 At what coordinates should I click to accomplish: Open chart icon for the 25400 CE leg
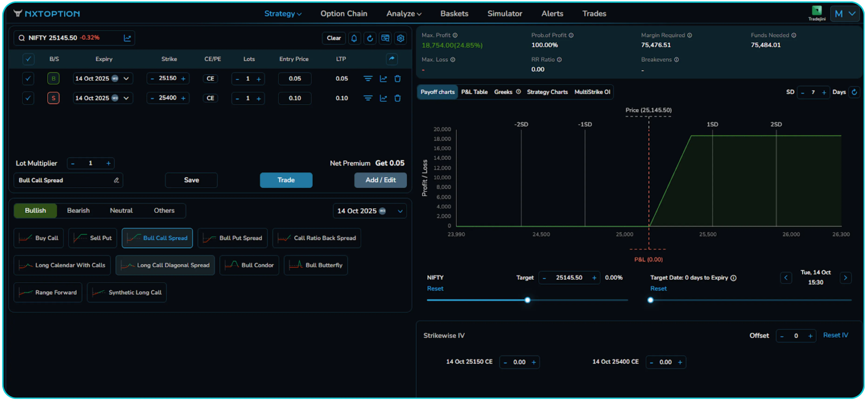[383, 98]
